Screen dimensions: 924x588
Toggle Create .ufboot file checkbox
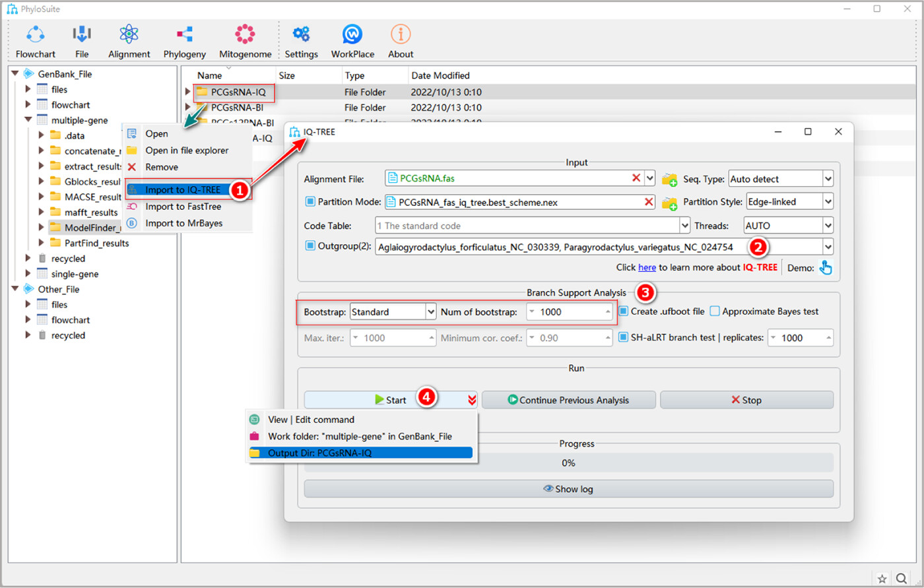(624, 311)
